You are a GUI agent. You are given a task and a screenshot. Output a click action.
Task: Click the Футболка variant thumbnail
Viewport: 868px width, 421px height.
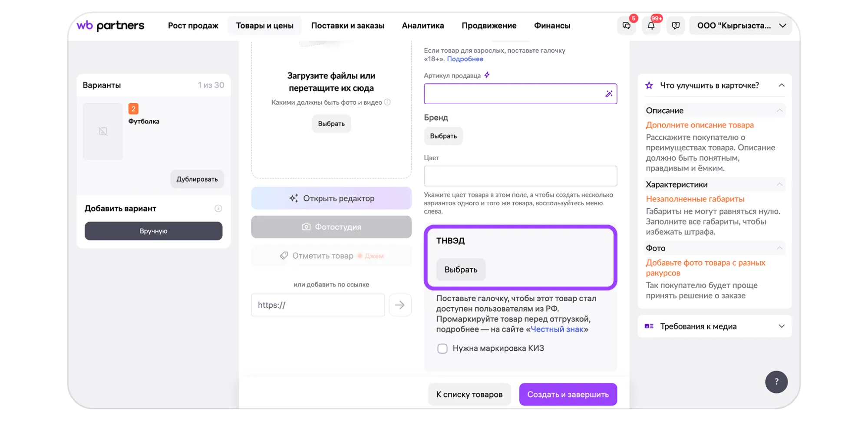click(103, 132)
